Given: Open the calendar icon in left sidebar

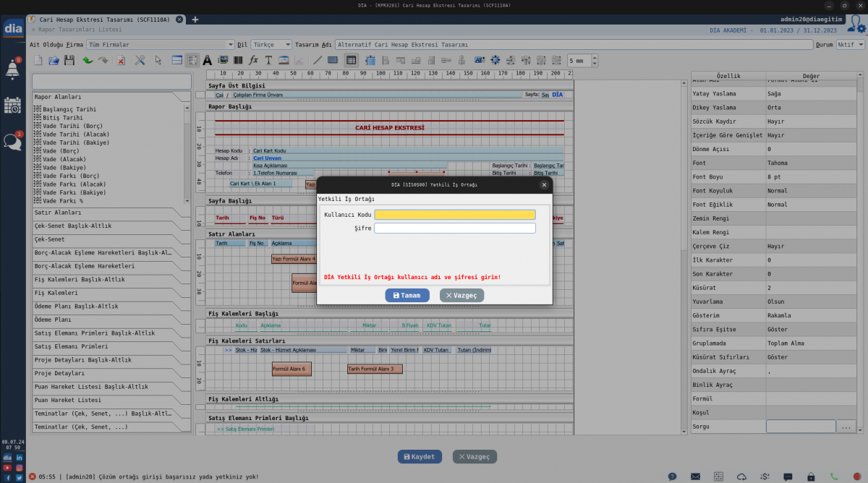Looking at the screenshot, I should (x=12, y=105).
